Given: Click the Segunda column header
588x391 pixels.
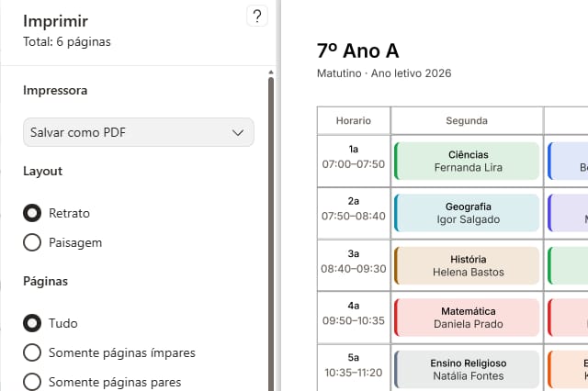Looking at the screenshot, I should tap(467, 120).
